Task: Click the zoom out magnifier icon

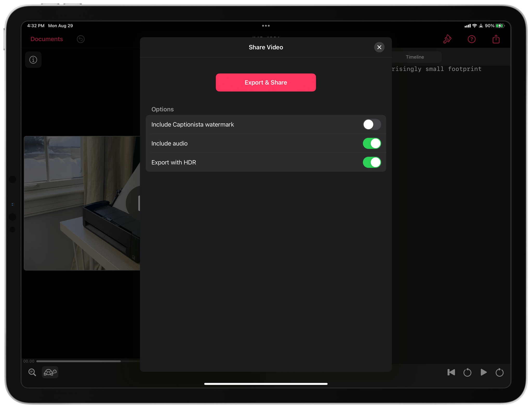Action: (32, 372)
